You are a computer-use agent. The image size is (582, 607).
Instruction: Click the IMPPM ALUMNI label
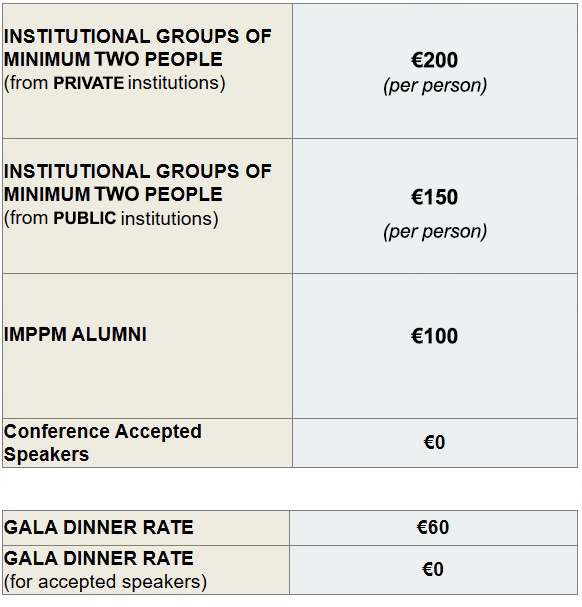point(76,334)
